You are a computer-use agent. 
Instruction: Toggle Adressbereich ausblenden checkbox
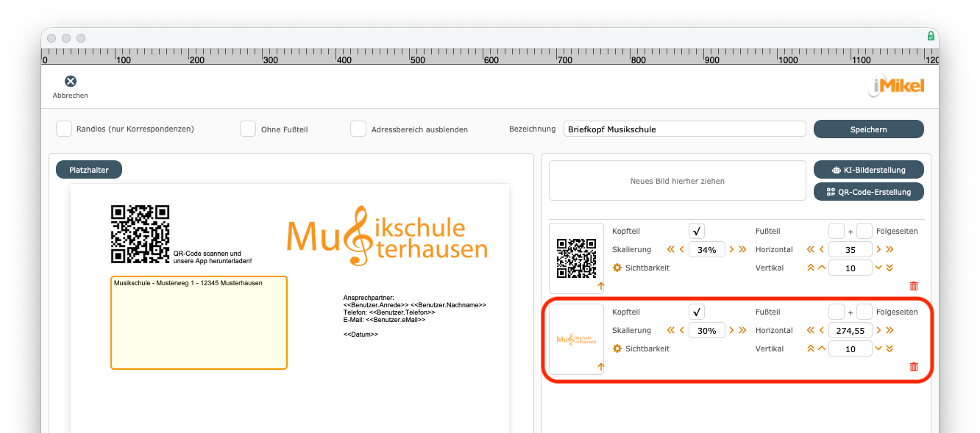[x=358, y=129]
